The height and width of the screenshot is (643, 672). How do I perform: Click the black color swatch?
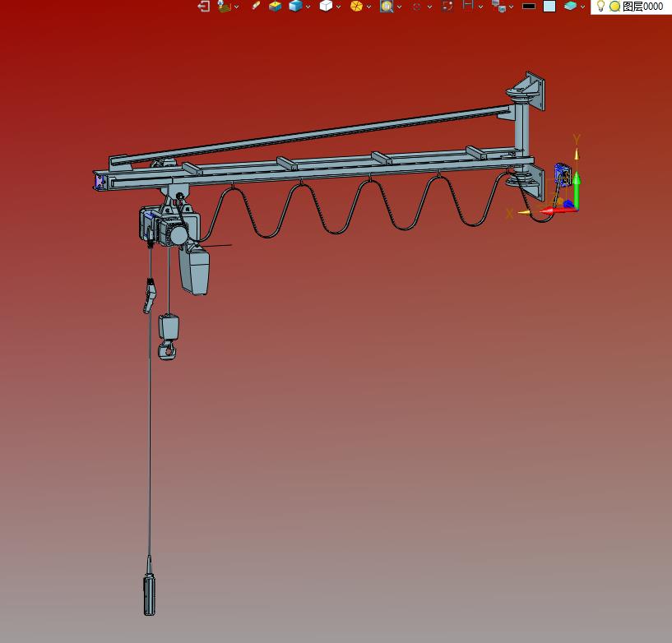528,6
